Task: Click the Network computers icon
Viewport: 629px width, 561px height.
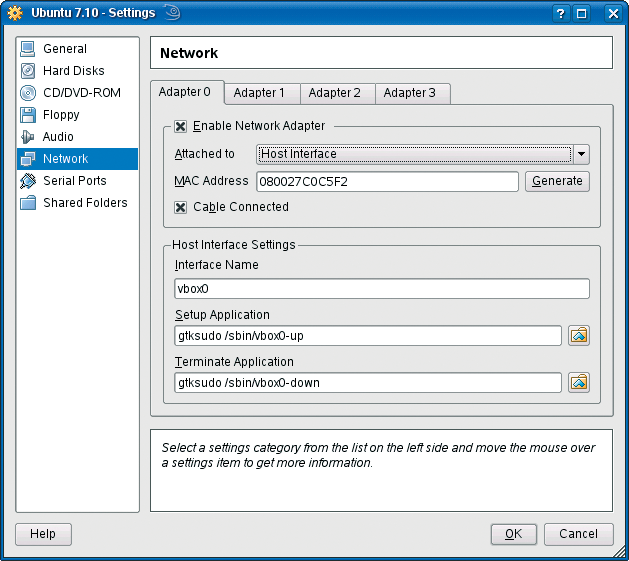Action: click(28, 159)
